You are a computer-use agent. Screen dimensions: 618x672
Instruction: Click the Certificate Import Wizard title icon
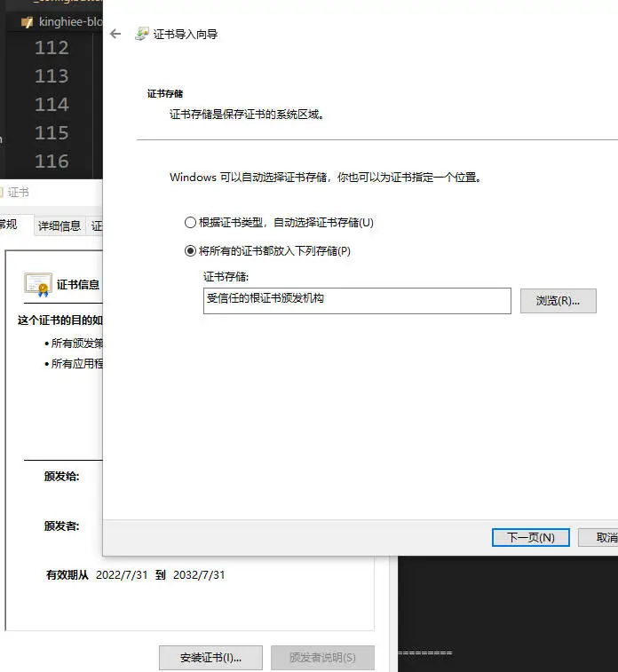click(141, 34)
